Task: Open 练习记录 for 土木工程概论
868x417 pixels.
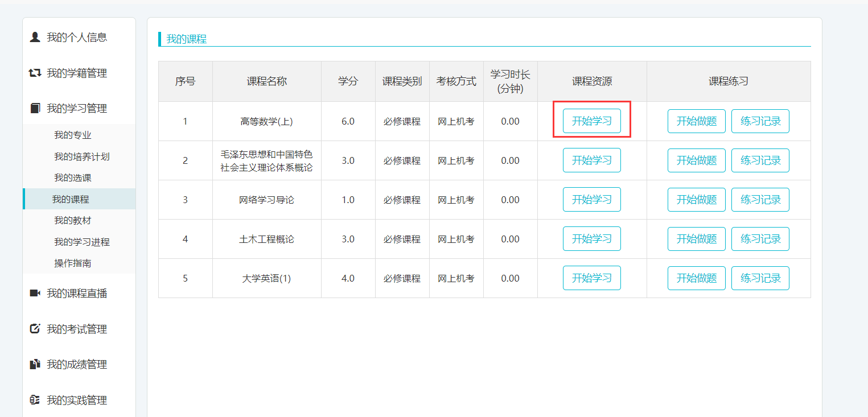Action: click(x=760, y=239)
